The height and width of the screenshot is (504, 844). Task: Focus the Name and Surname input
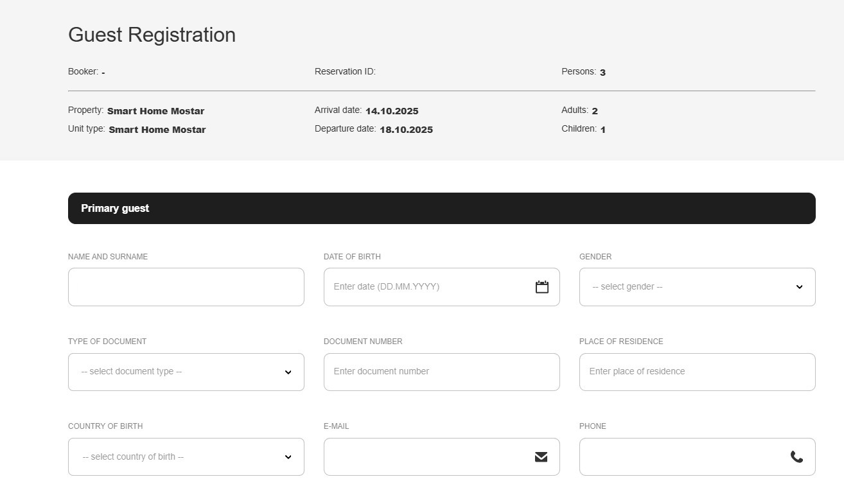(x=186, y=287)
